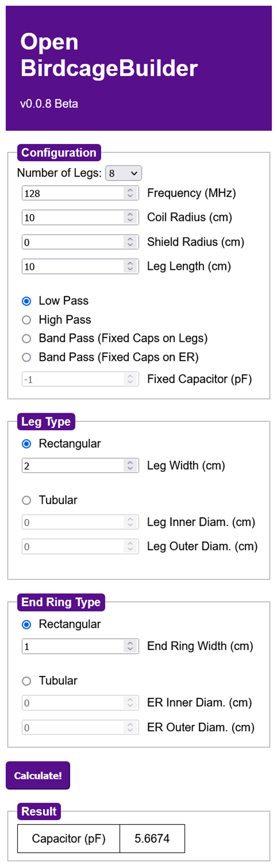
Task: Click the Frequency field spinner arrows
Action: click(130, 193)
